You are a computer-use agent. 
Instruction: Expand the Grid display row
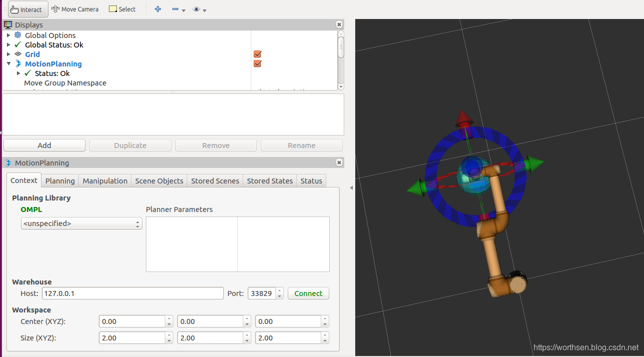click(8, 54)
